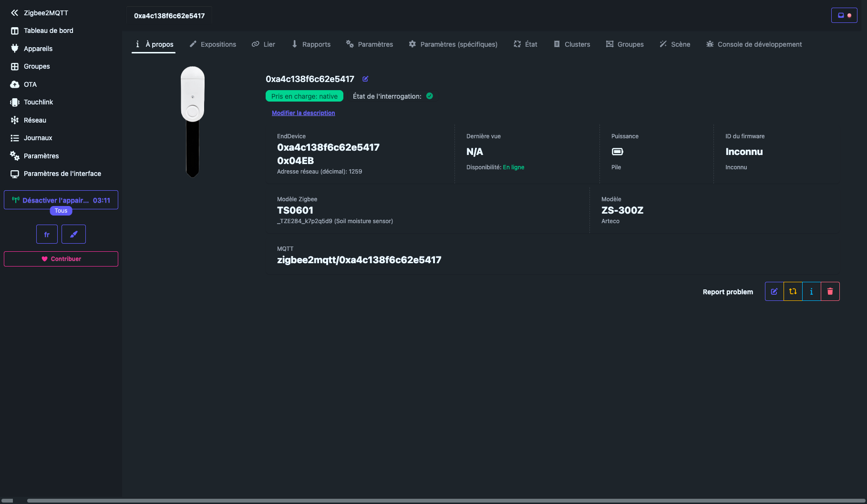This screenshot has width=867, height=504.
Task: Click the horizontal scrollbar at bottom
Action: click(429, 501)
